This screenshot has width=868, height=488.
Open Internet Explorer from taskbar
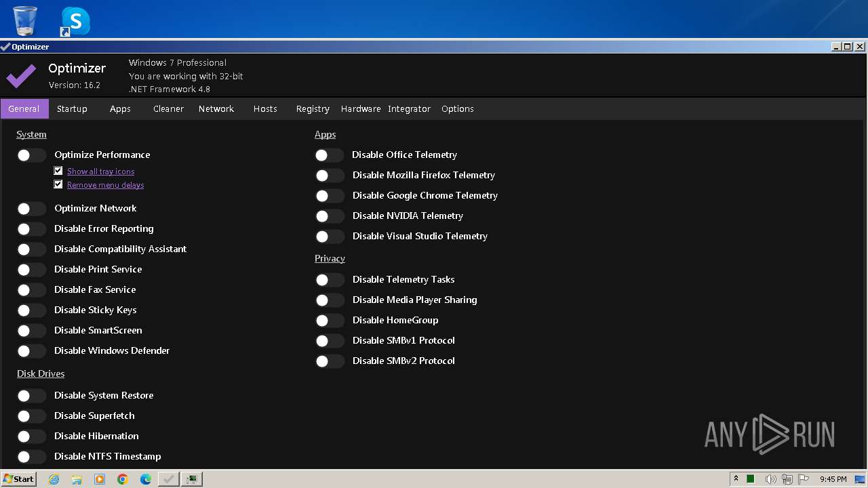[54, 479]
